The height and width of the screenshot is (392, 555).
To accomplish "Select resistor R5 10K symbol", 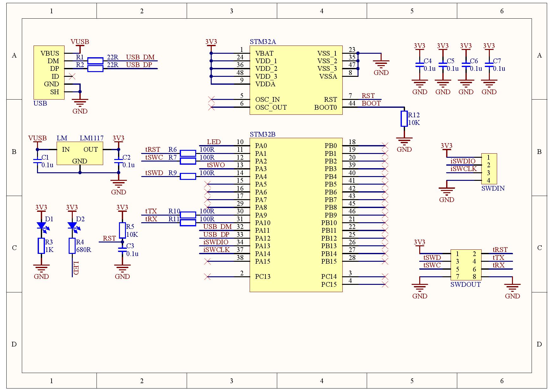I will pyautogui.click(x=122, y=230).
